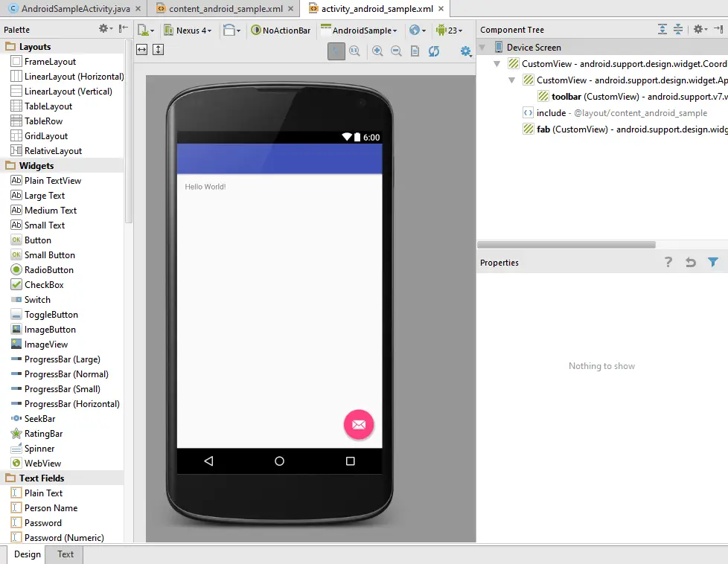Click the Component Tree horizontal scrollbar
Screen dimensions: 728x564
click(x=566, y=244)
